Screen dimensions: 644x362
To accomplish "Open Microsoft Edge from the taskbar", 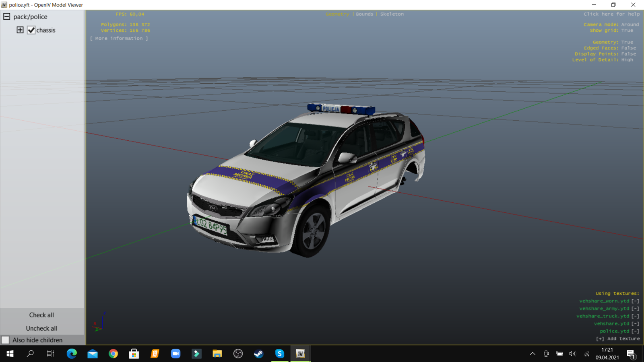I will (72, 354).
